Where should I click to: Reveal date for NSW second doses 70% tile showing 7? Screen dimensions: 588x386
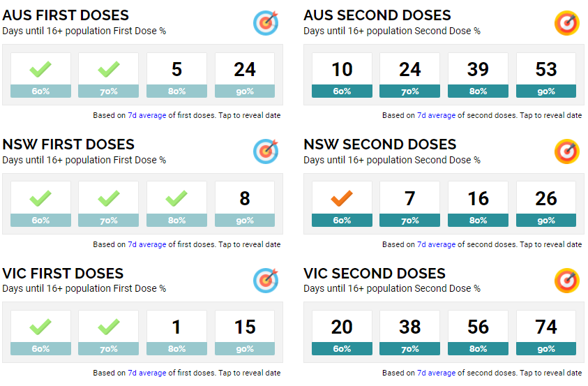coord(410,204)
